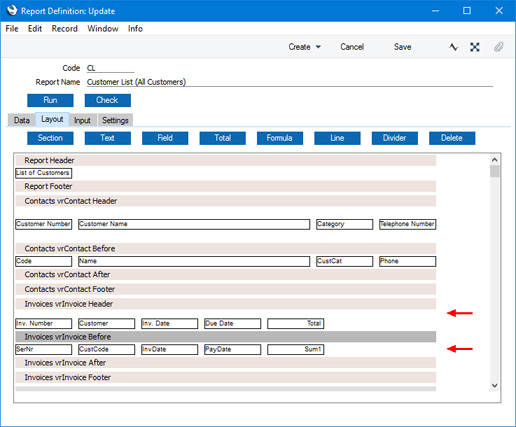516x427 pixels.
Task: Switch to the Data tab
Action: tap(22, 120)
